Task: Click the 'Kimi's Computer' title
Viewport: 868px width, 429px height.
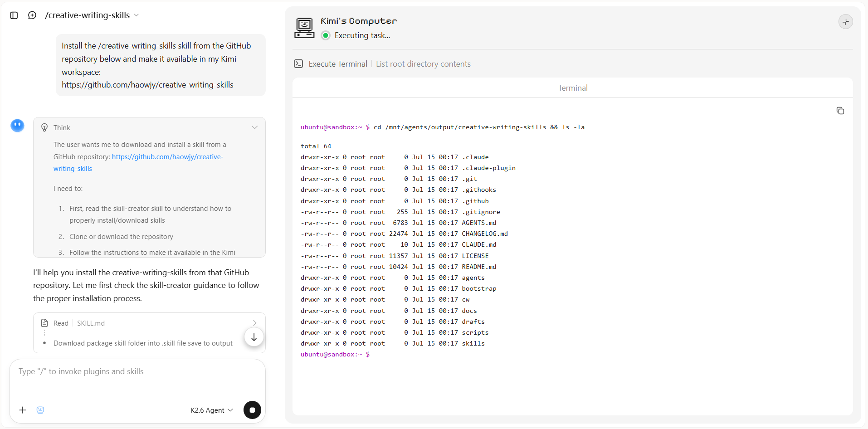Action: click(x=359, y=21)
